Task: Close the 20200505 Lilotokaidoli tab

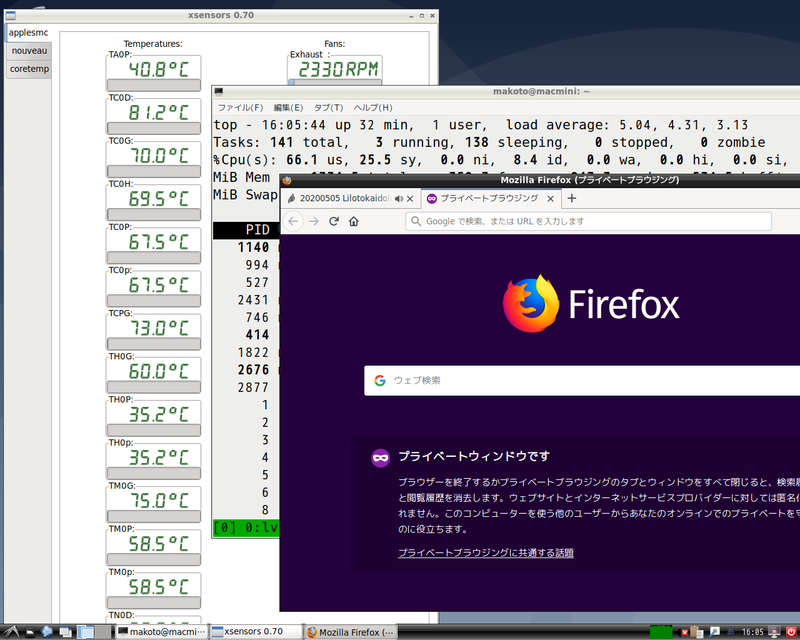Action: 412,198
